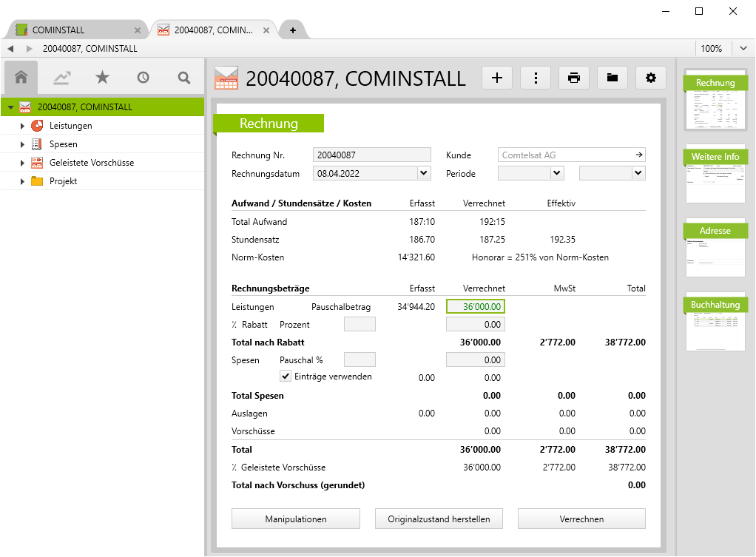Create a new entry with the plus icon
The height and width of the screenshot is (557, 756).
496,77
